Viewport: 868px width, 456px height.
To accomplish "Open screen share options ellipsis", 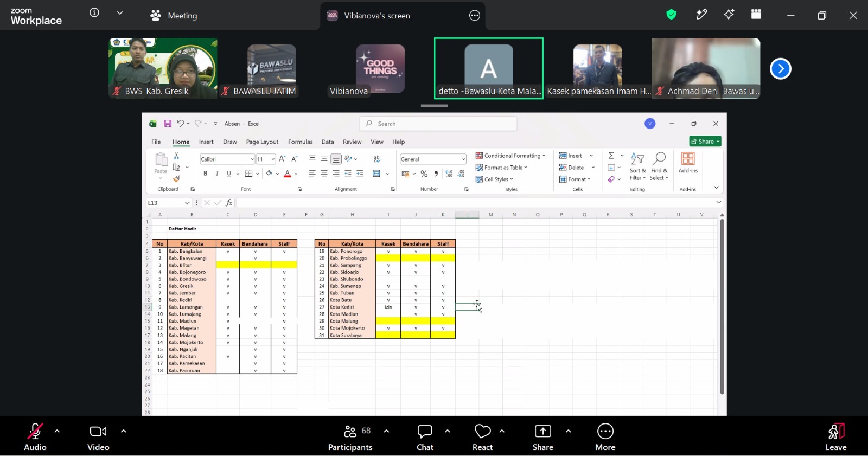I will click(x=475, y=16).
